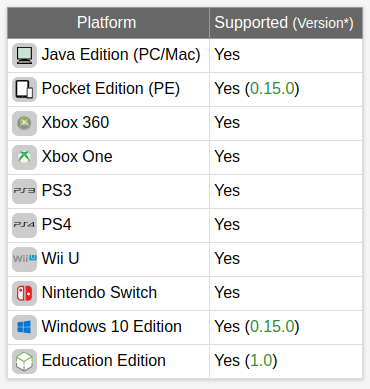This screenshot has width=370, height=389.
Task: Open the Education Edition 1.0 version link
Action: (261, 361)
